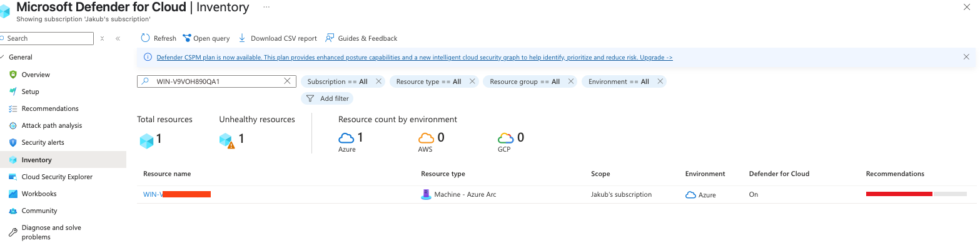Sort by Defender for Cloud column
This screenshot has width=980, height=245.
779,174
